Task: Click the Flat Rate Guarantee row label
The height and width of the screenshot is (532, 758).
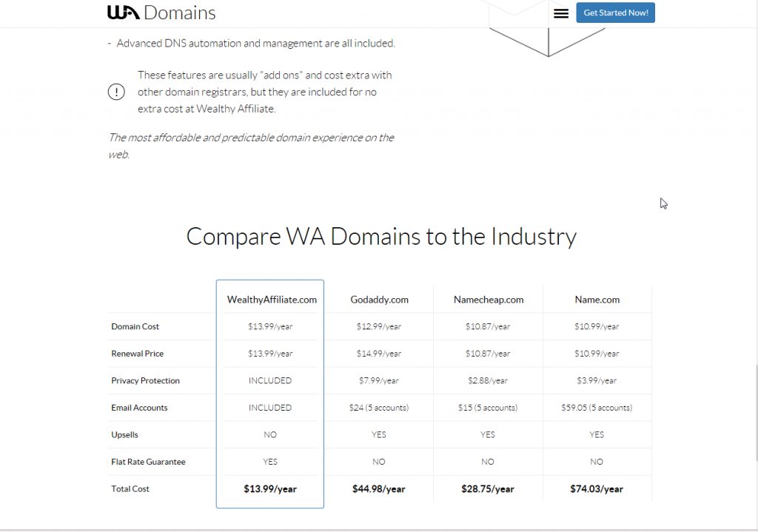Action: (x=148, y=462)
